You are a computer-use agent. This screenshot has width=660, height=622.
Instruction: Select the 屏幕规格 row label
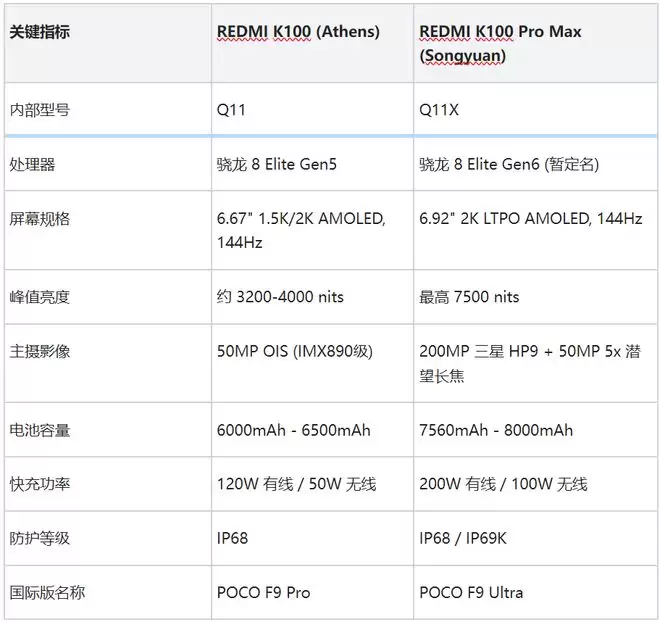coord(39,218)
